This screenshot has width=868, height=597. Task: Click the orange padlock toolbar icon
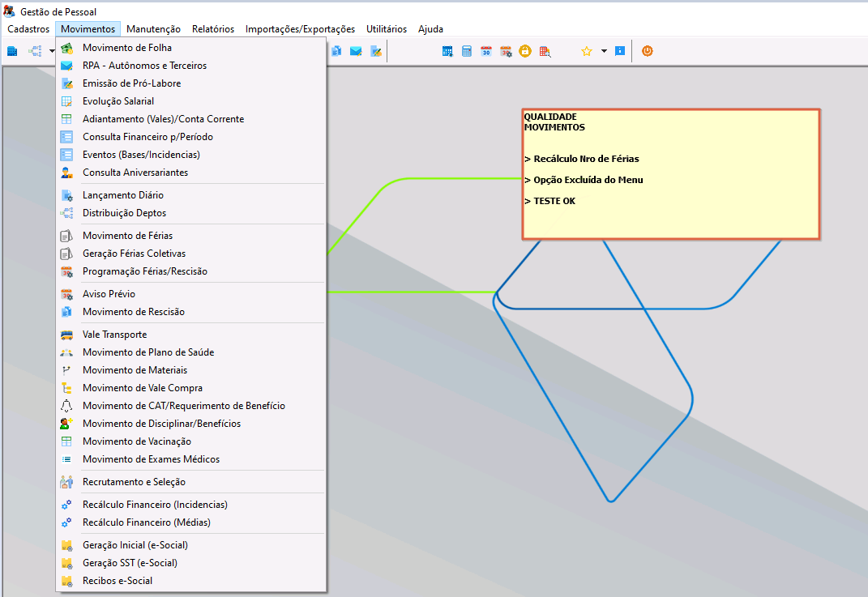point(525,52)
